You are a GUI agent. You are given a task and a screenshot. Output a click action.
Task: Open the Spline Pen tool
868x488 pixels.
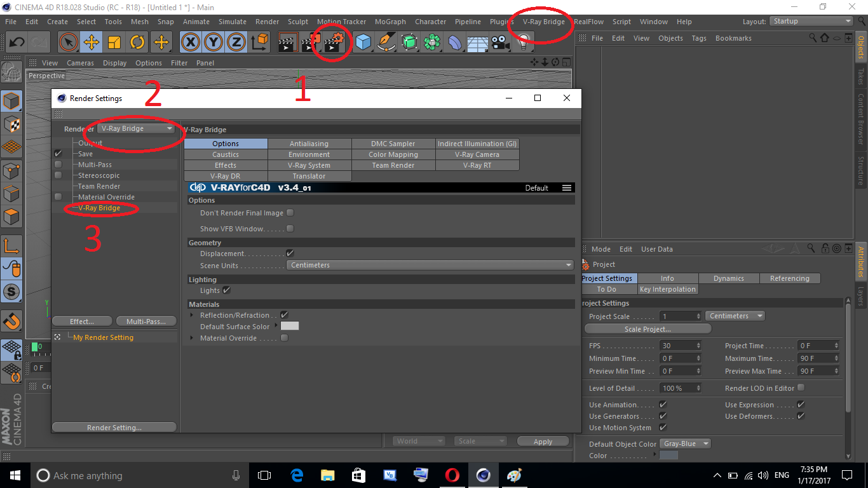pyautogui.click(x=386, y=43)
